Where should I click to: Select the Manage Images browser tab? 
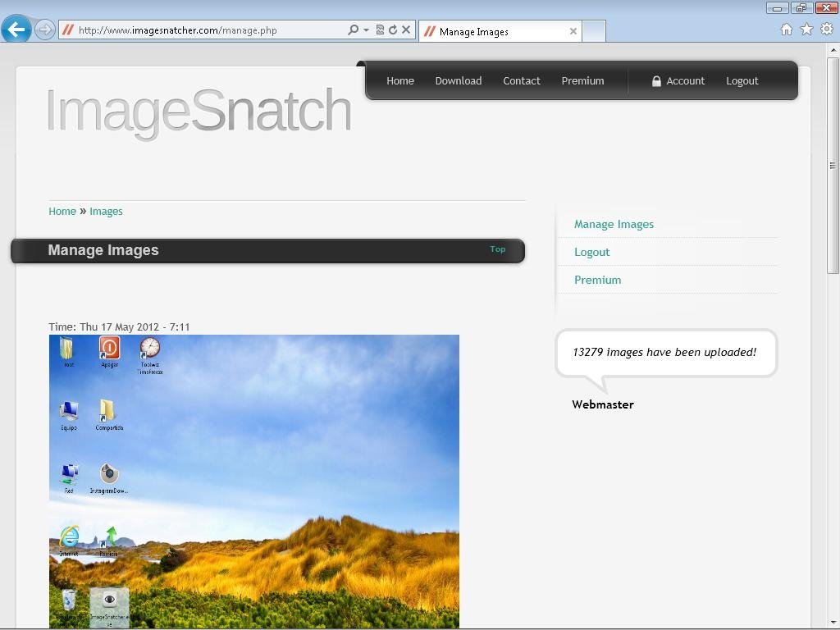pos(500,32)
